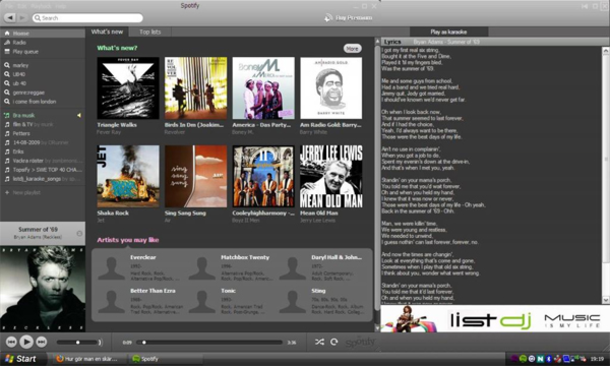This screenshot has height=366, width=610.
Task: Select the Lyrics tab
Action: point(392,42)
